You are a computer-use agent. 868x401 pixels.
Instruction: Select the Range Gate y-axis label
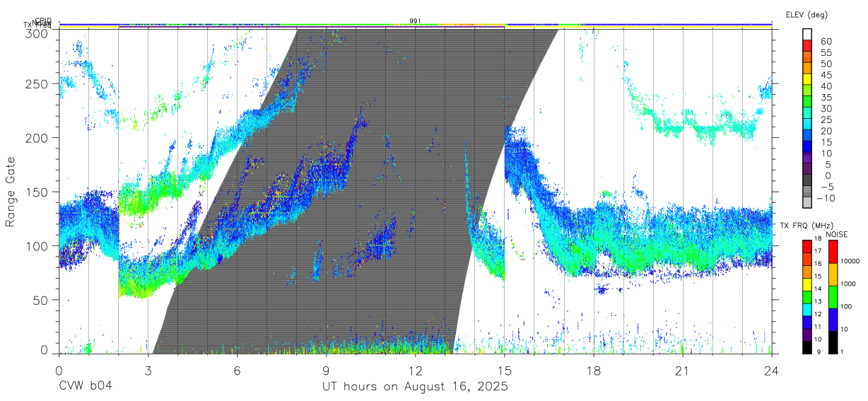pyautogui.click(x=11, y=192)
